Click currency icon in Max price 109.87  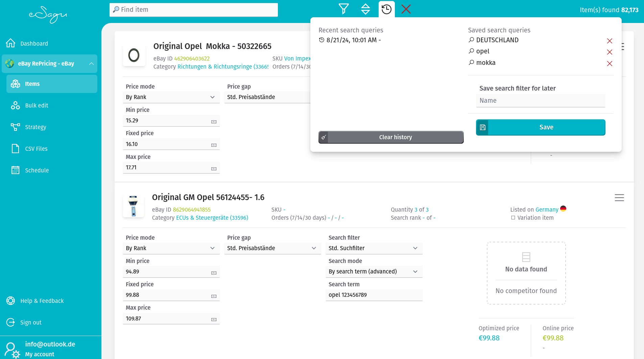[x=214, y=319]
